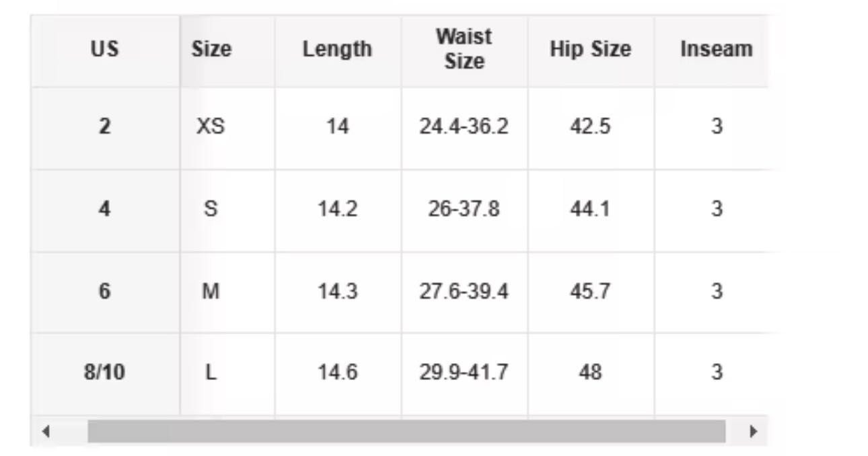868x456 pixels.
Task: Click the Waist Size column header
Action: tap(464, 48)
